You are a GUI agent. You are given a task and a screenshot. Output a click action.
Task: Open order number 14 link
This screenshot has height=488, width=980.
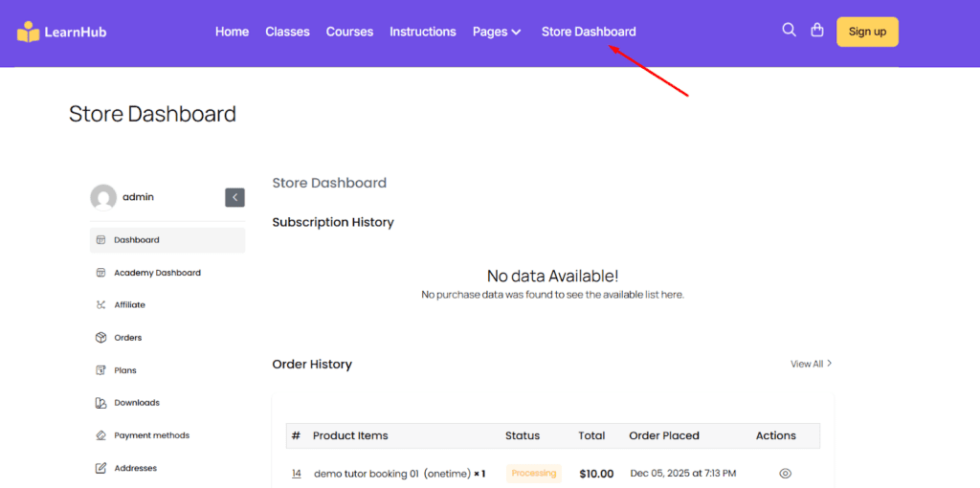pos(297,474)
